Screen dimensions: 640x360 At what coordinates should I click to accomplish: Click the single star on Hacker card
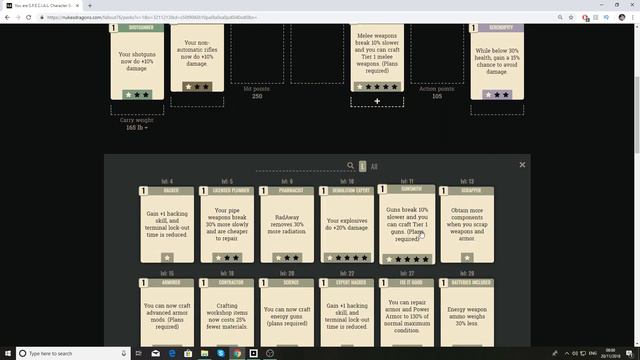(x=167, y=258)
